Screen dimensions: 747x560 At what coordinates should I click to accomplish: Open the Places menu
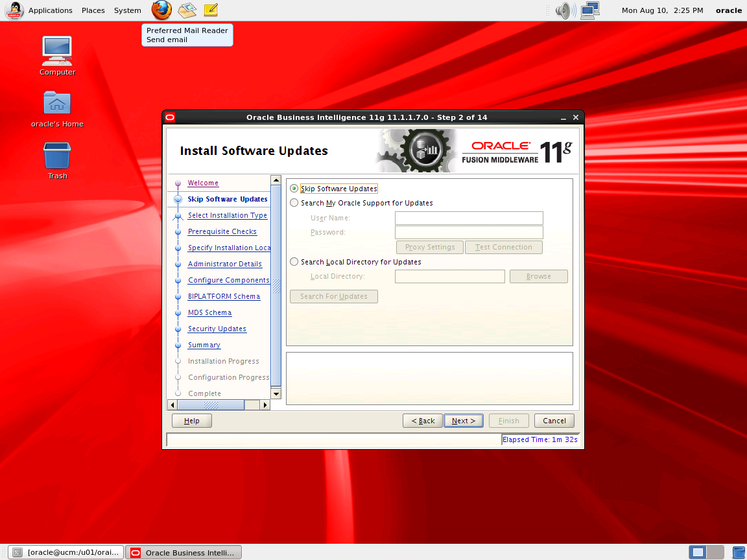93,10
